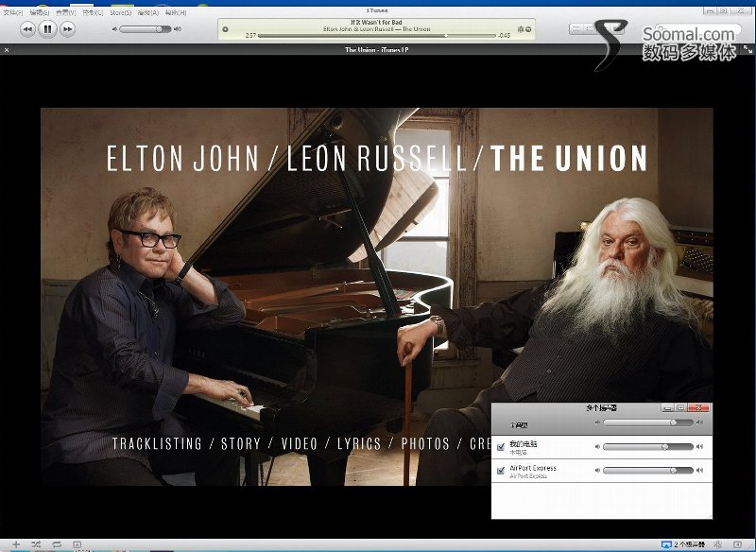Close the iTunes LP view with the X
756x552 pixels.
7,50
